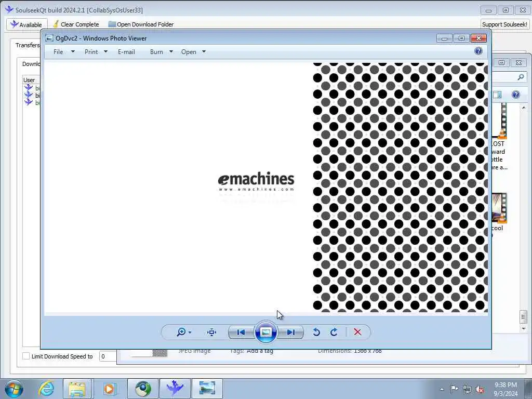Toggle the preview pane icon in Explorer window
532x399 pixels.
(497, 95)
